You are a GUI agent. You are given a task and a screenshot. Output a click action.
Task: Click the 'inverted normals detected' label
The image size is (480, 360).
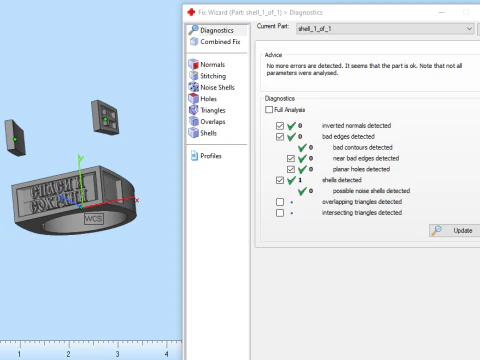click(x=356, y=126)
